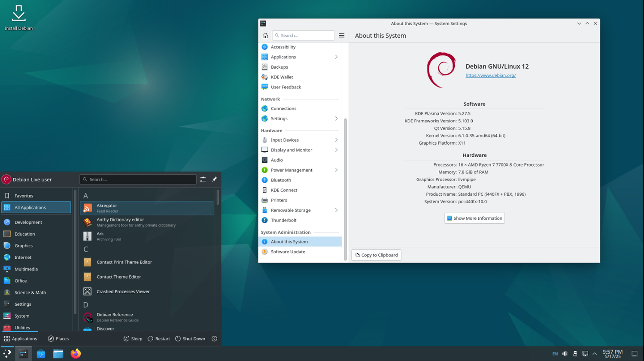Open the Multimedia category
Viewport: 644px width, 361px height.
click(36, 269)
